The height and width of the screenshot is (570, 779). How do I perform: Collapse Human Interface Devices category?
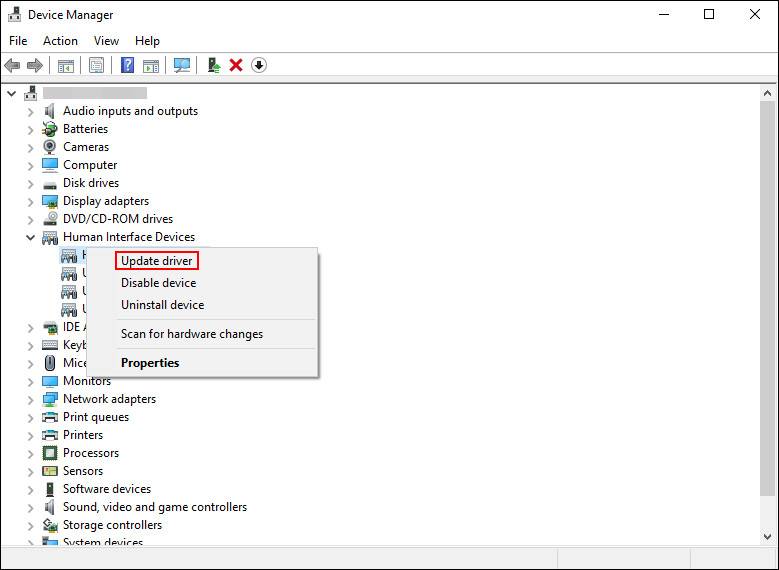(x=30, y=238)
